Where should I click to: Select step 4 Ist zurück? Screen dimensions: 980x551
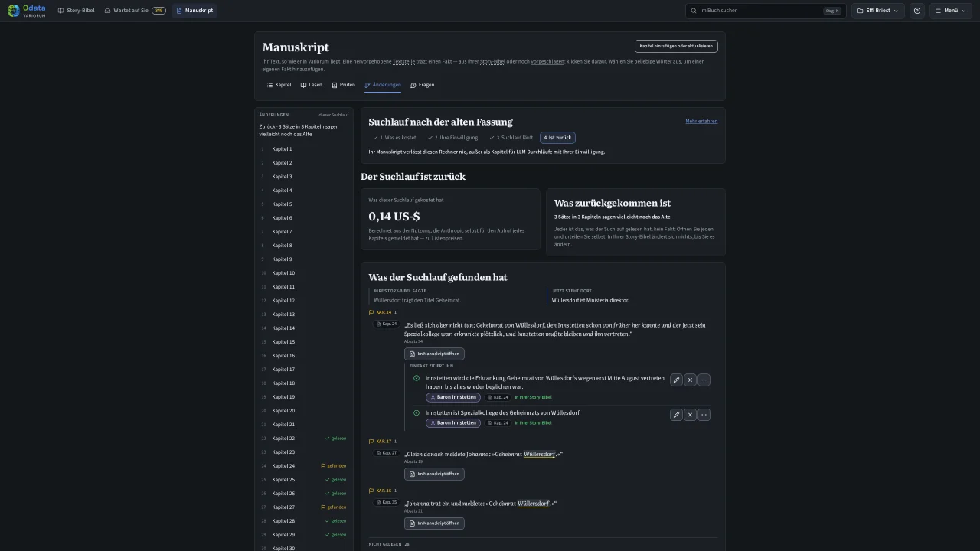click(x=557, y=138)
